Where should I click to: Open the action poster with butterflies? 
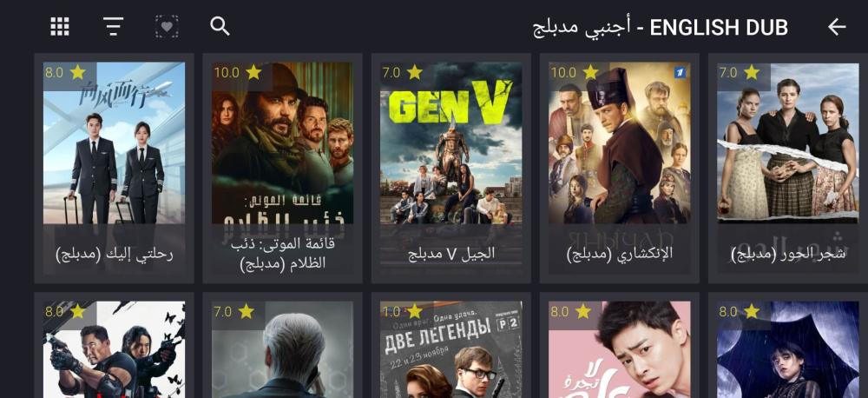click(x=114, y=350)
